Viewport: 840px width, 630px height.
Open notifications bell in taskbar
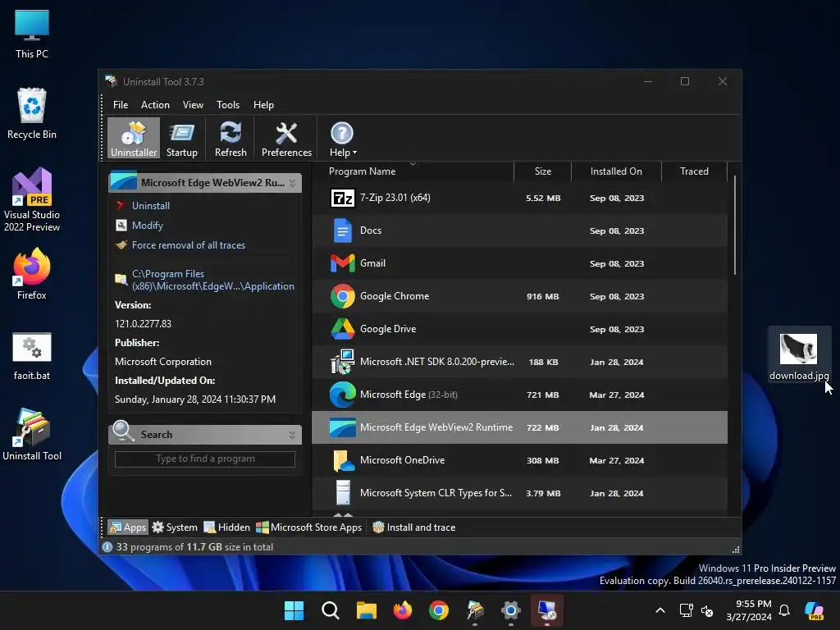point(783,610)
